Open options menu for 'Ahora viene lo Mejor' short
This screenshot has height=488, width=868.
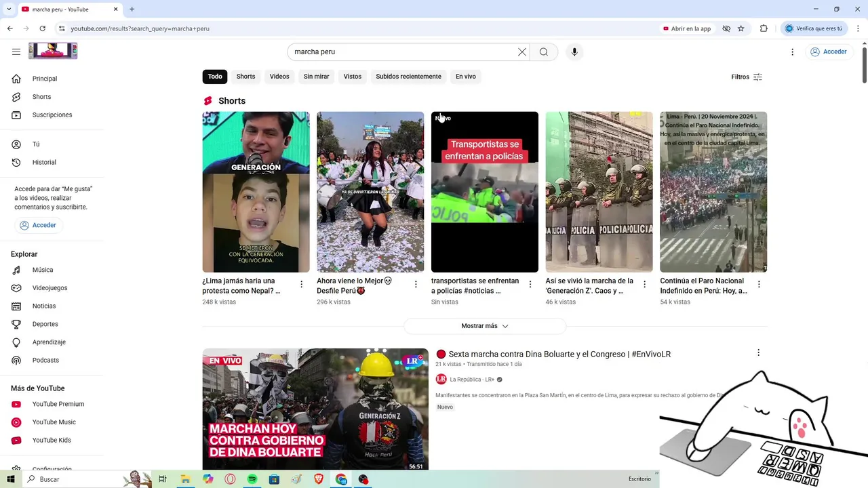coord(416,285)
